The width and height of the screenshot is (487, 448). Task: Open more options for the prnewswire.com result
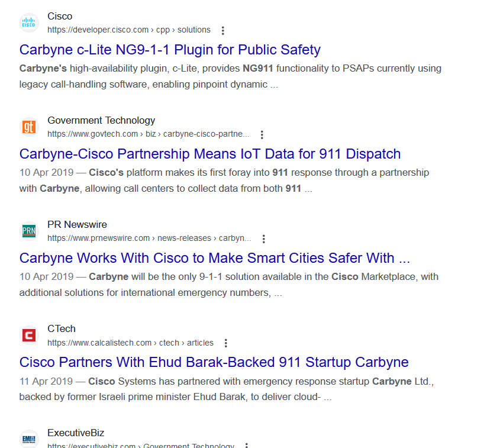[264, 238]
